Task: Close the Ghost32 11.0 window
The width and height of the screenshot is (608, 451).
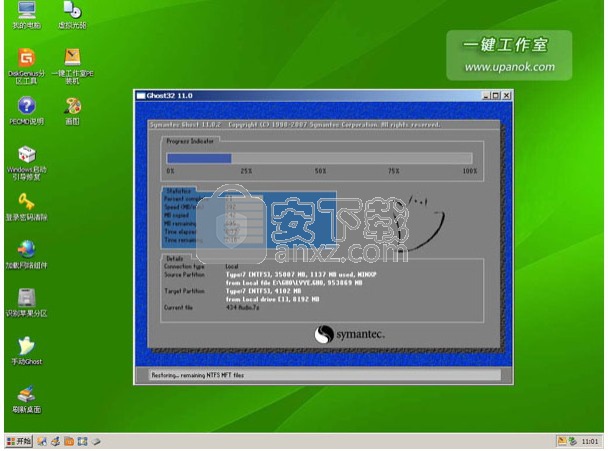Action: [x=506, y=95]
